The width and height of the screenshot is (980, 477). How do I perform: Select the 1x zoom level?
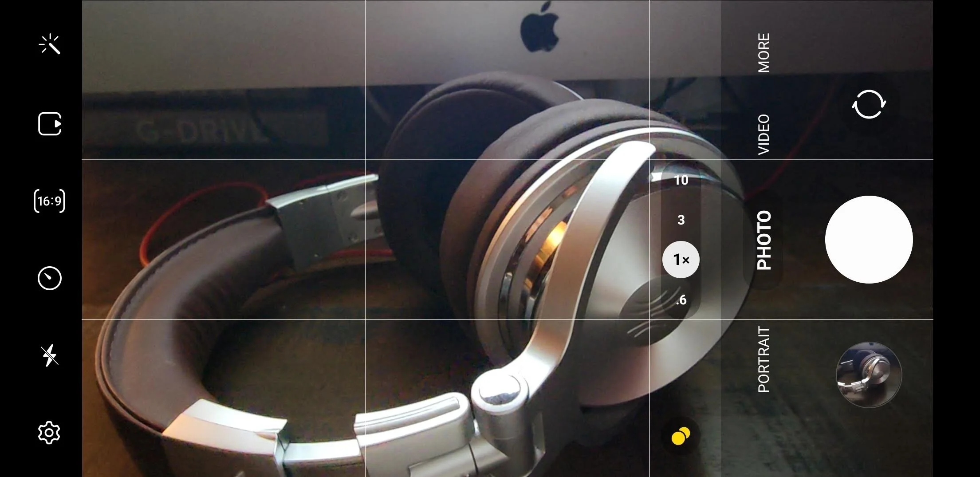click(x=681, y=260)
